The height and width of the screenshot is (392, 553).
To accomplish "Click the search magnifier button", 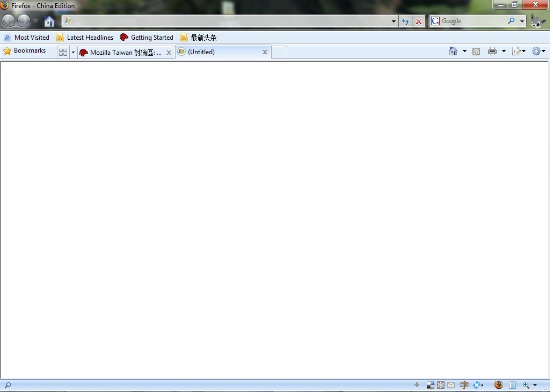I will tap(511, 21).
